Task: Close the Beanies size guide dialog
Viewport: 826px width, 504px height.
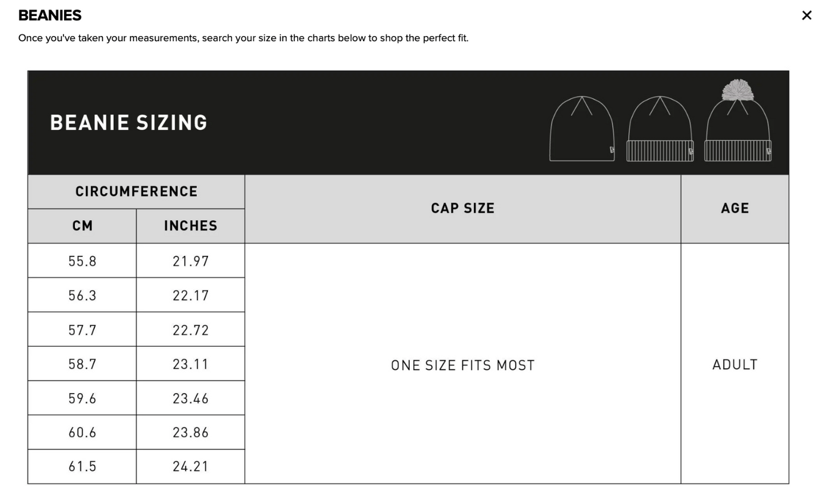Action: 807,15
